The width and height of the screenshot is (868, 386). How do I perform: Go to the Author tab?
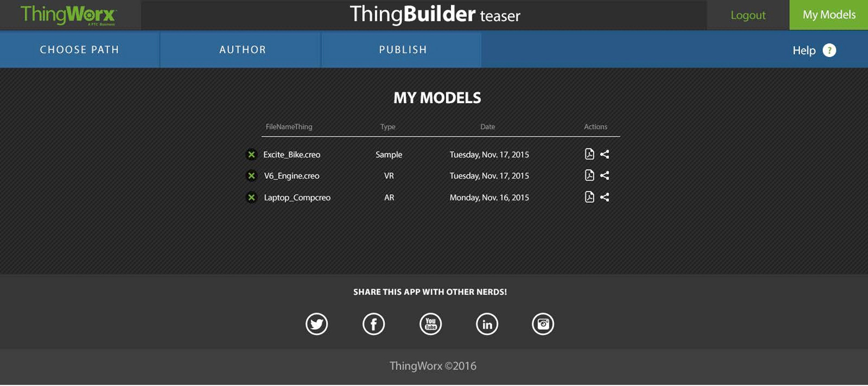pyautogui.click(x=242, y=50)
